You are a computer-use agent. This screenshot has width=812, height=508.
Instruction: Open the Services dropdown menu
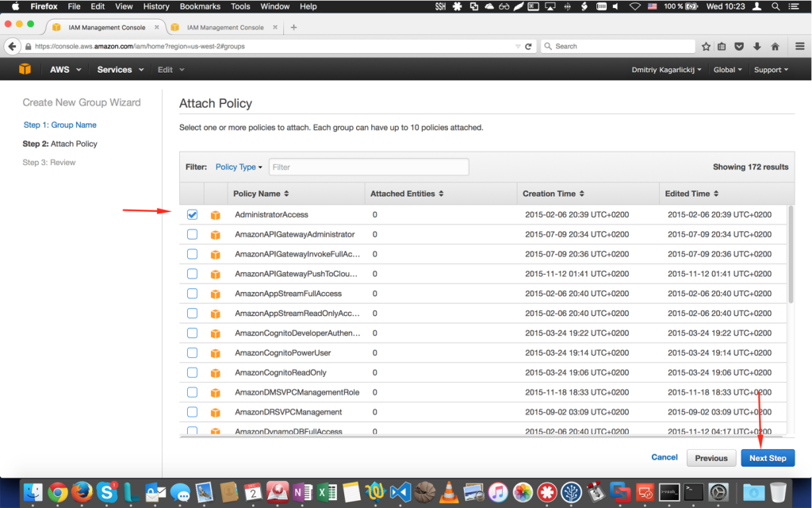[x=121, y=70]
